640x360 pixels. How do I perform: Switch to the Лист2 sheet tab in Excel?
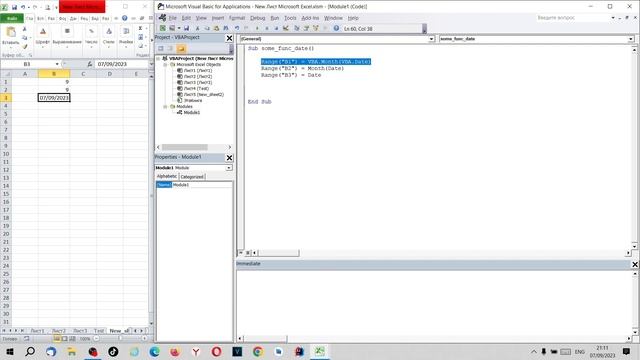(59, 331)
